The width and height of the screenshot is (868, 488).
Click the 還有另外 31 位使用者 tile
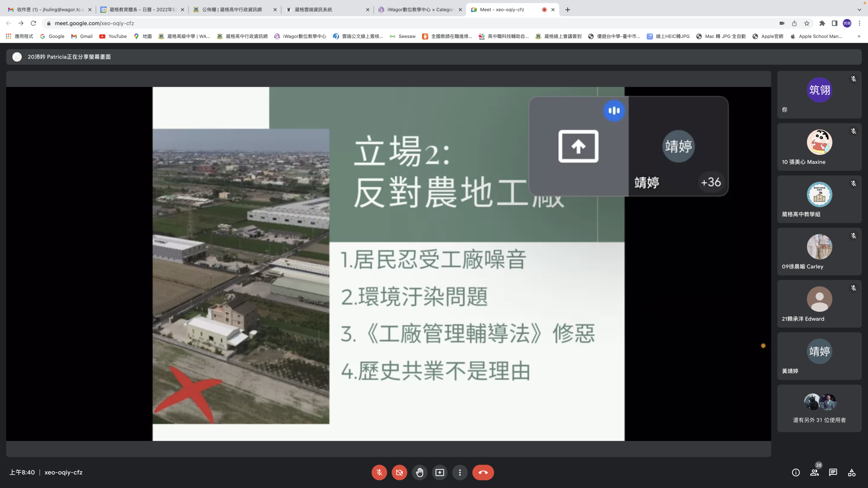(819, 408)
